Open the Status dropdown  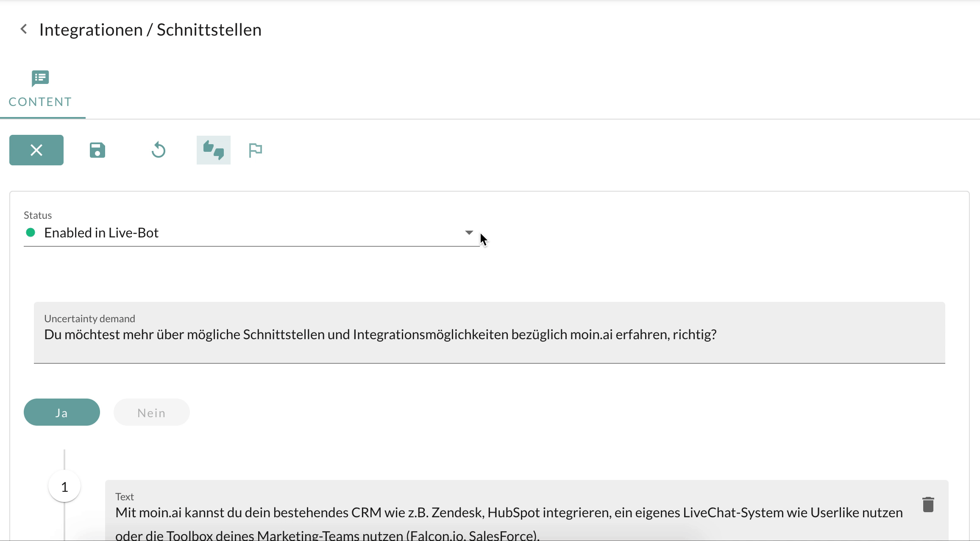(251, 233)
